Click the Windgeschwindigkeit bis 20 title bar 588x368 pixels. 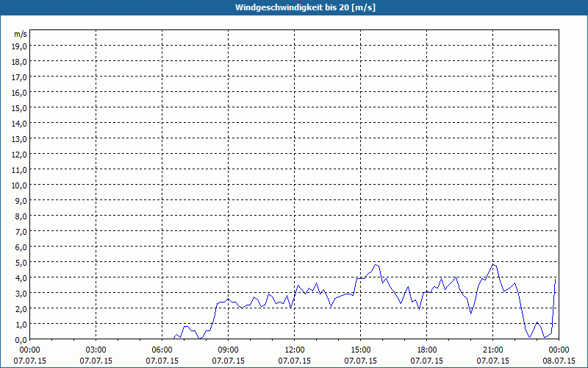tap(294, 7)
